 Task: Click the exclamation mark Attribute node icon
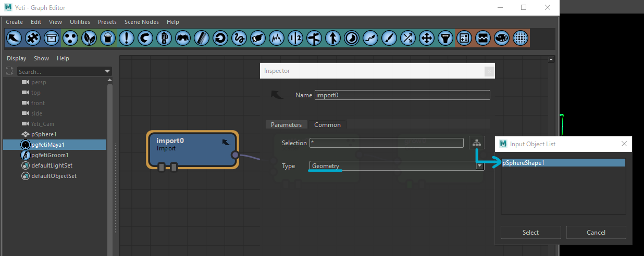[x=127, y=37]
